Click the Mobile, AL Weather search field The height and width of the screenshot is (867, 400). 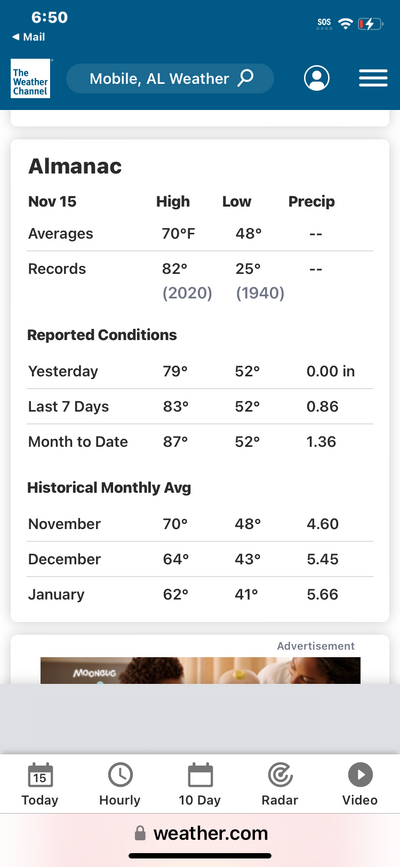(170, 79)
